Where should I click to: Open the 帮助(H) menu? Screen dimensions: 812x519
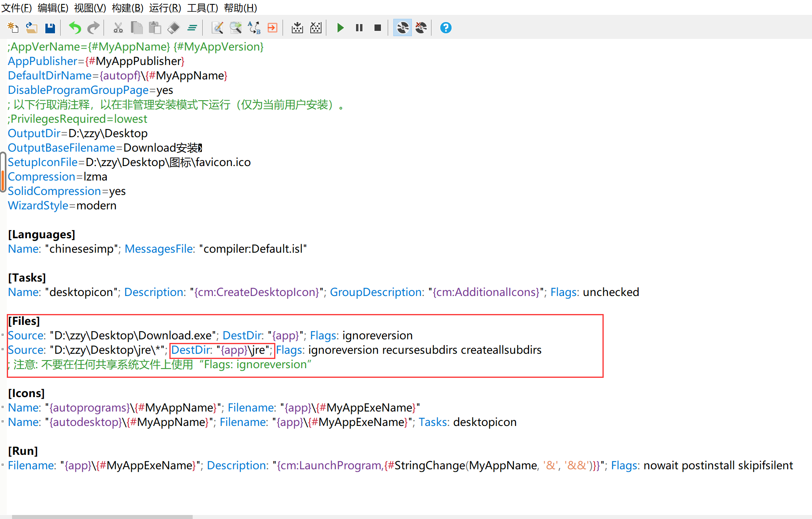240,8
